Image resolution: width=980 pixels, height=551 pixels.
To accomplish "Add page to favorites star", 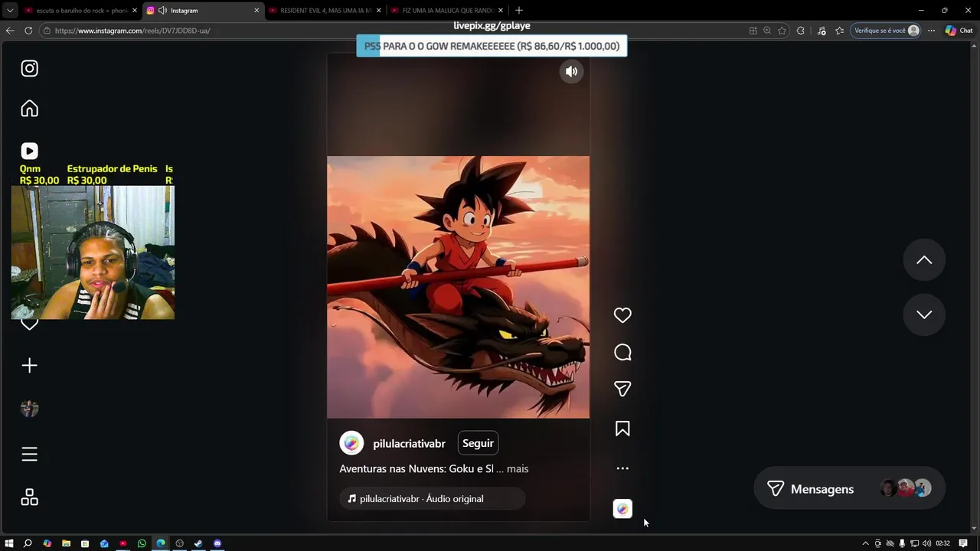I will [782, 31].
